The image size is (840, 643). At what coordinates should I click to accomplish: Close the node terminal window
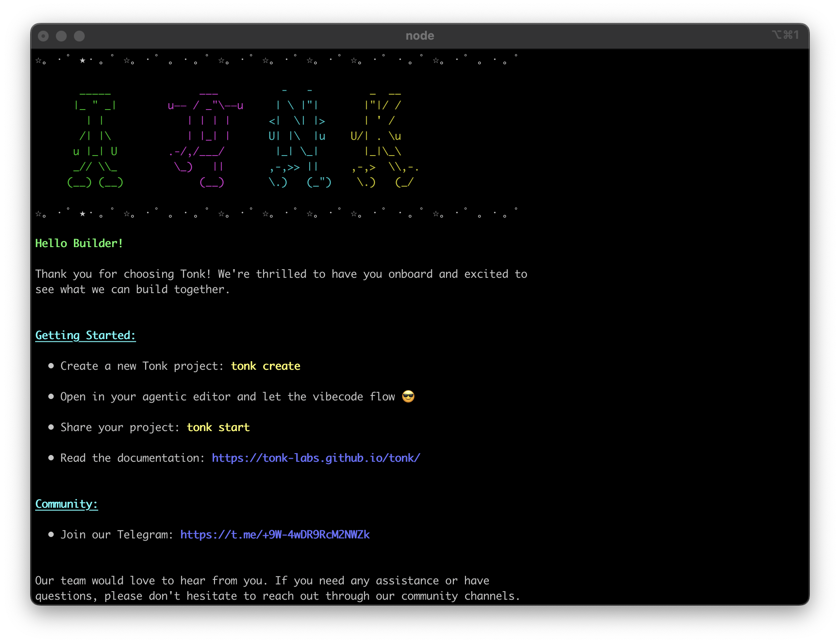(43, 36)
